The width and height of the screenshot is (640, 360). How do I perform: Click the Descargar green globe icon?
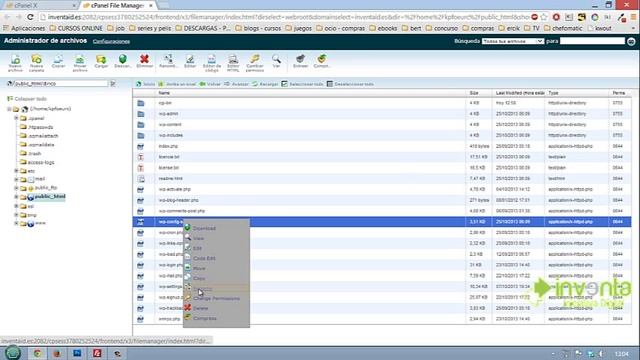(x=122, y=61)
